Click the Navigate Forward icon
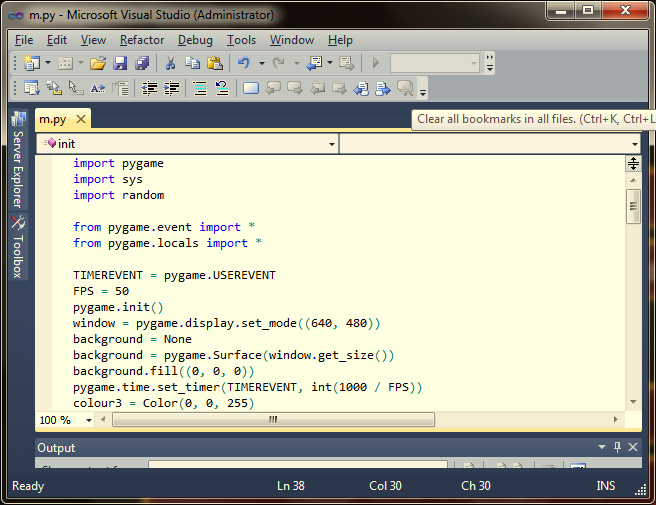 pyautogui.click(x=346, y=63)
